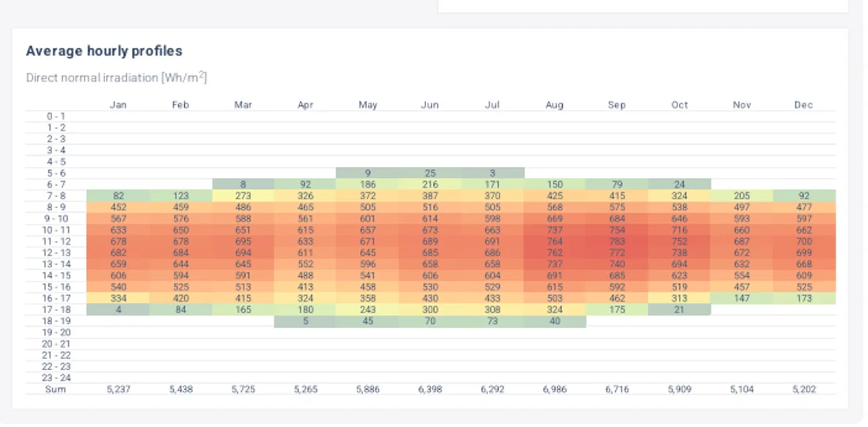
Task: Select the December 12-13 cell showing 699
Action: coord(803,253)
